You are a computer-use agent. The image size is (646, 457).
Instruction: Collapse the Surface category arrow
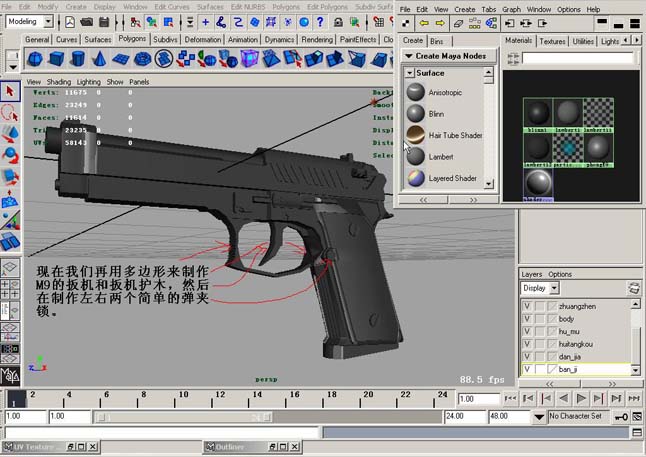[x=410, y=73]
